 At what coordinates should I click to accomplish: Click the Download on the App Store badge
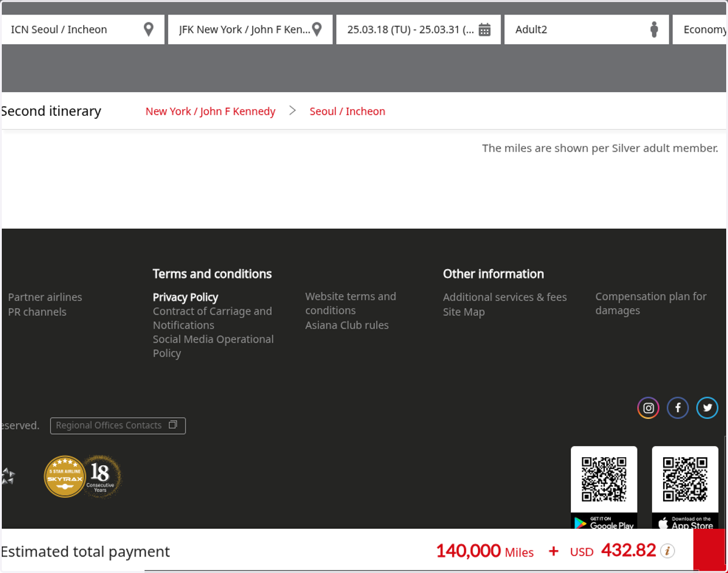685,521
